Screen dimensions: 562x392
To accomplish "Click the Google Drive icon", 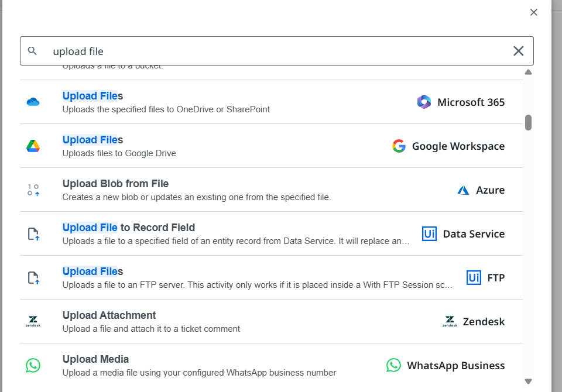I will pos(33,146).
